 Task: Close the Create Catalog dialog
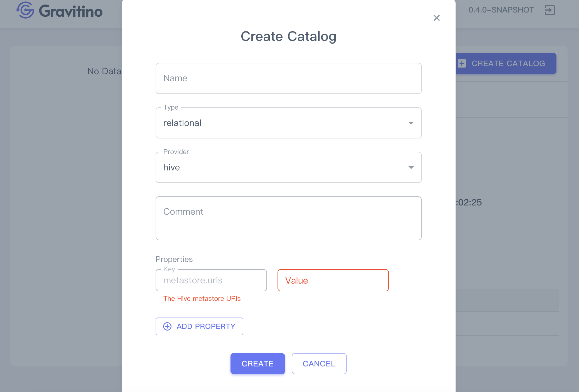tap(436, 18)
